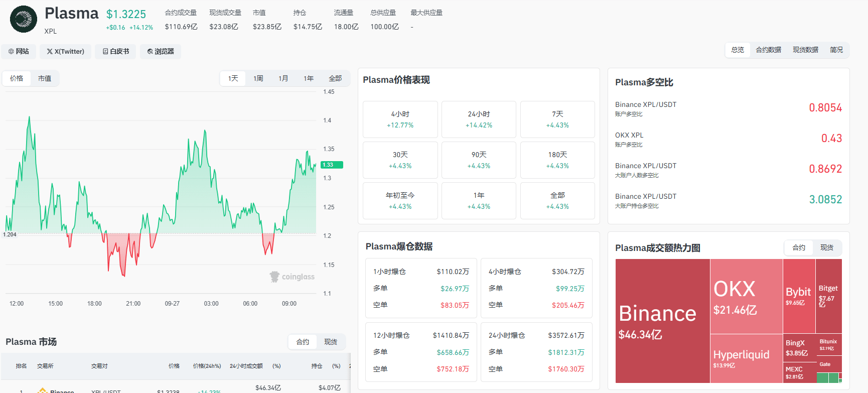The width and height of the screenshot is (868, 393).
Task: Click the 1年 price performance card
Action: [479, 201]
